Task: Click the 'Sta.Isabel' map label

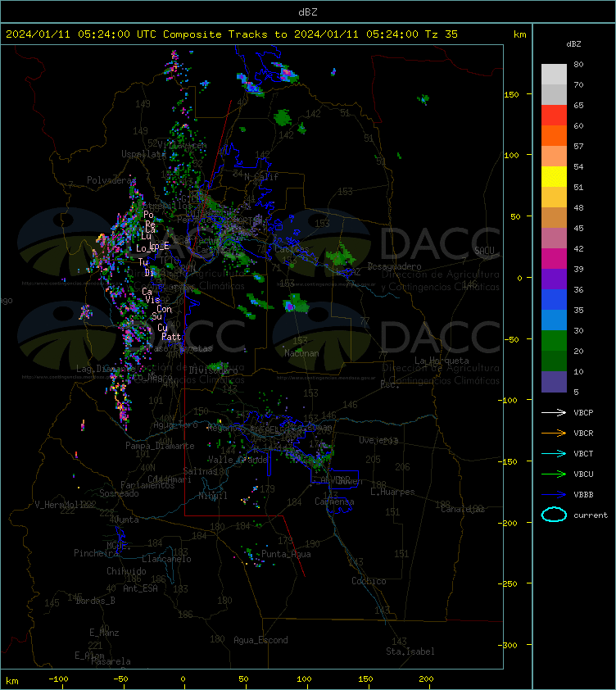Action: point(410,651)
